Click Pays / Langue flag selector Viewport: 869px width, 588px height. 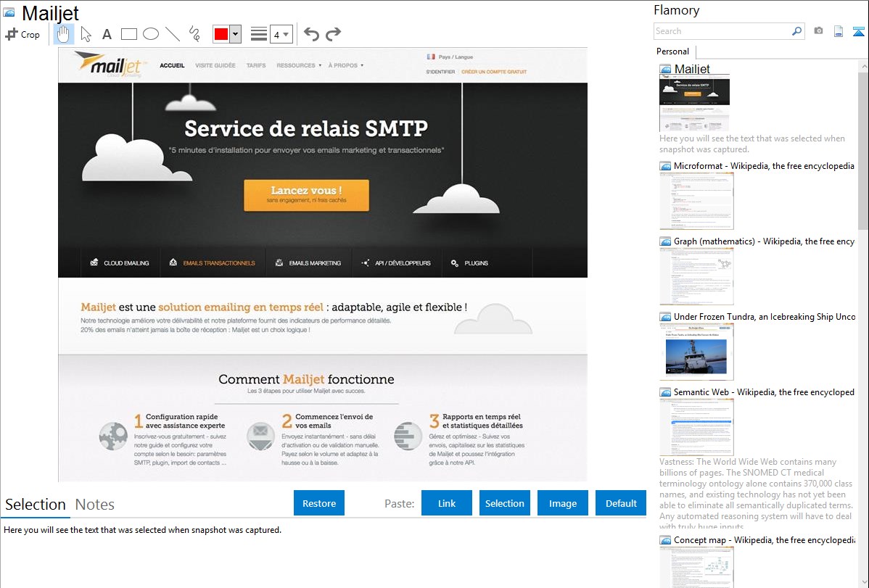coord(450,57)
